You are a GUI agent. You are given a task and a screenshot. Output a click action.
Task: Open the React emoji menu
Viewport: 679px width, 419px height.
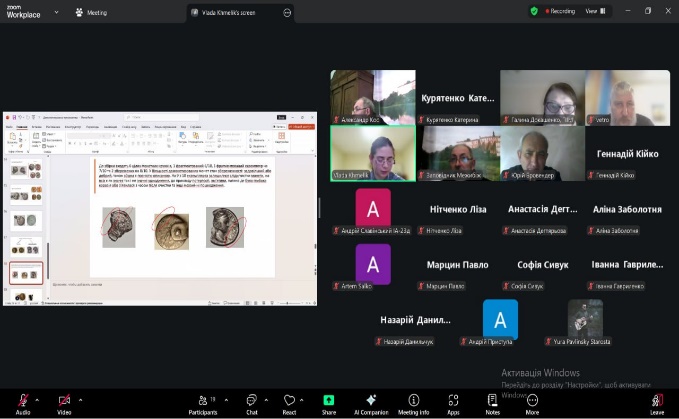click(290, 402)
